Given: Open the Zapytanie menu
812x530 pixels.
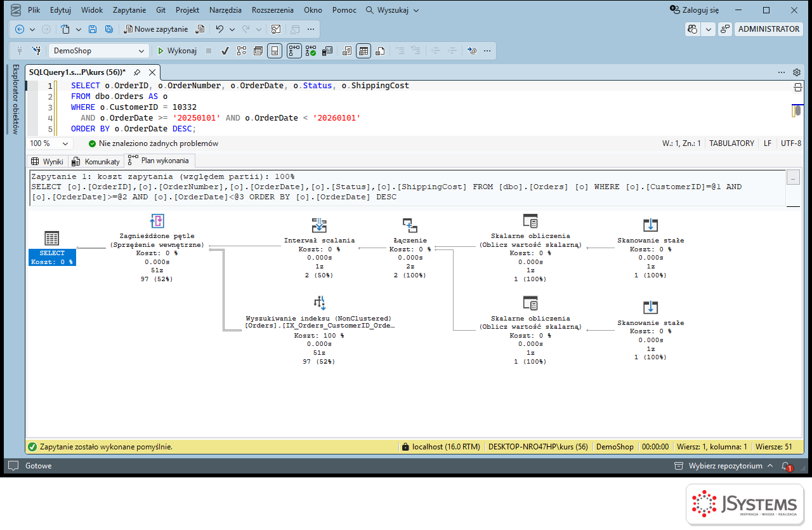Looking at the screenshot, I should 129,10.
